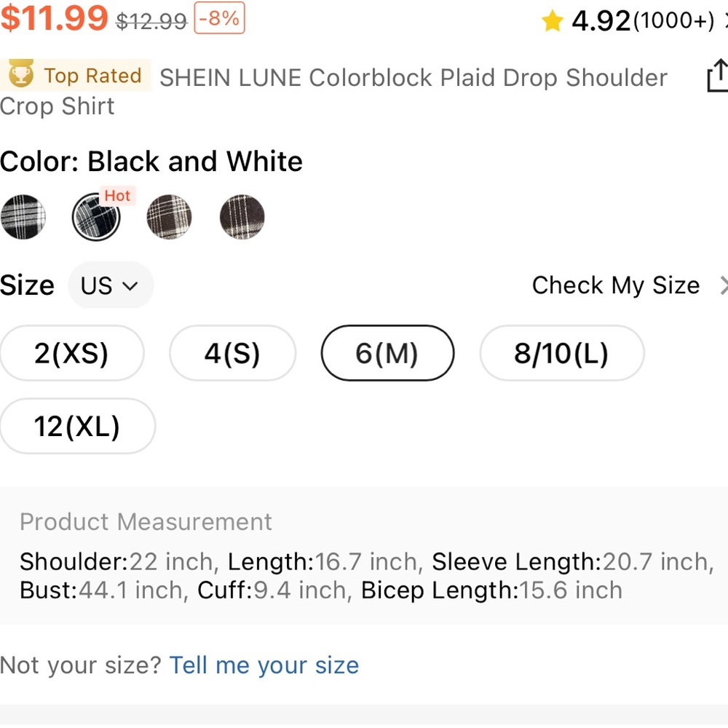Click the gold star rating icon
The image size is (728, 728).
coord(552,21)
